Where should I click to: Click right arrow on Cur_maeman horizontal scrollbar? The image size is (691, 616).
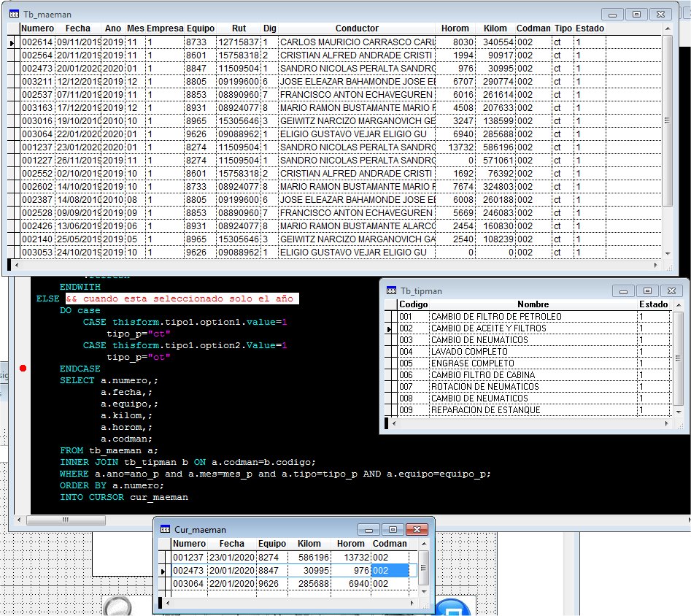point(412,602)
